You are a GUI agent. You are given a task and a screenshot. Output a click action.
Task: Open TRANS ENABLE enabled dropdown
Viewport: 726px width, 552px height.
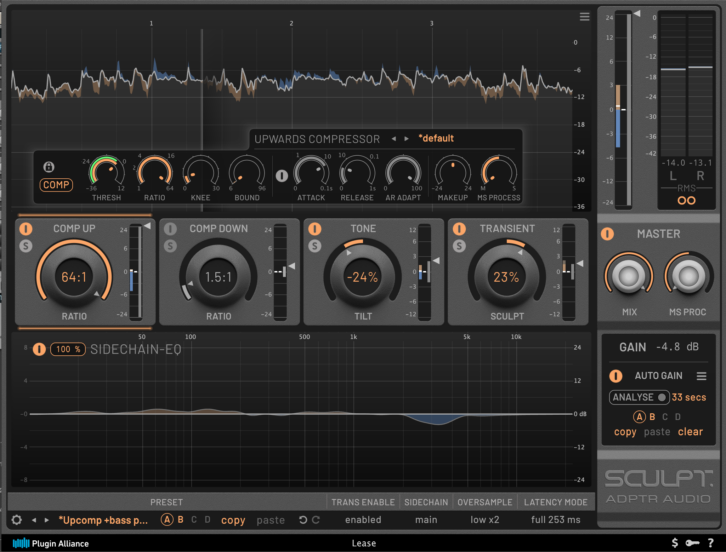pyautogui.click(x=363, y=520)
